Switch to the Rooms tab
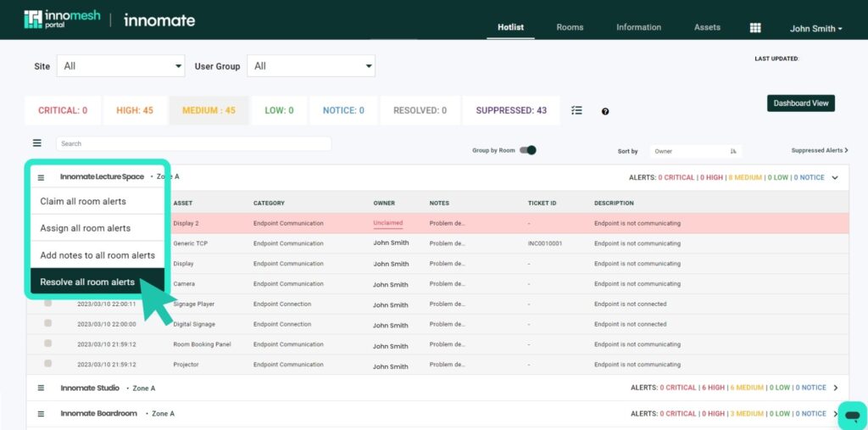This screenshot has height=430, width=868. click(x=570, y=27)
